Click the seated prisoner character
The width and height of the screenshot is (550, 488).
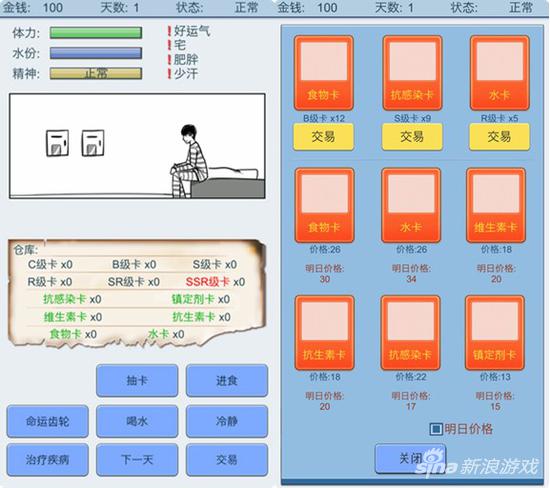(x=189, y=161)
